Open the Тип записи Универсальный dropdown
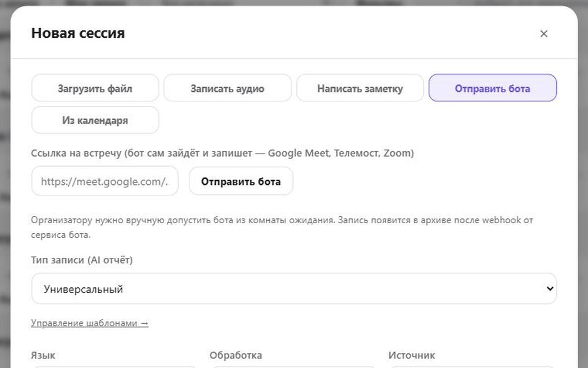 pos(294,289)
